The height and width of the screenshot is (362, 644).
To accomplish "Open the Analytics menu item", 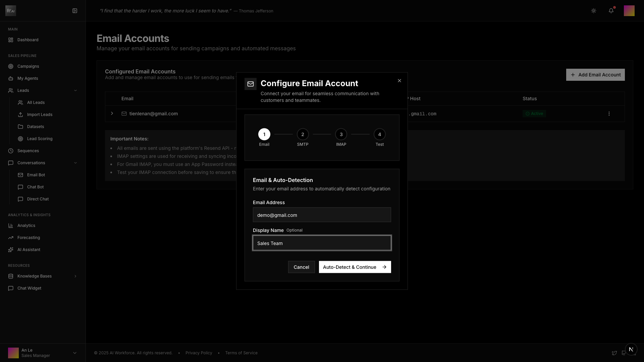I will 26,226.
